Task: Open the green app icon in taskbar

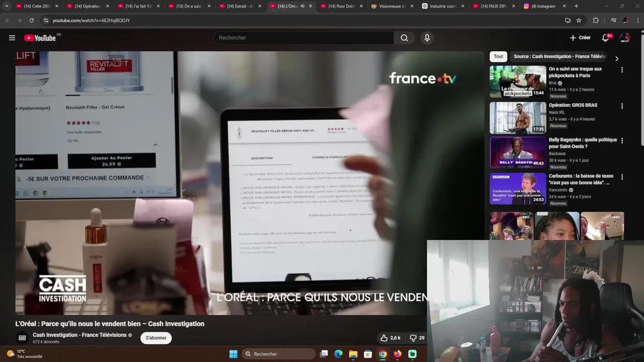Action: [413, 354]
